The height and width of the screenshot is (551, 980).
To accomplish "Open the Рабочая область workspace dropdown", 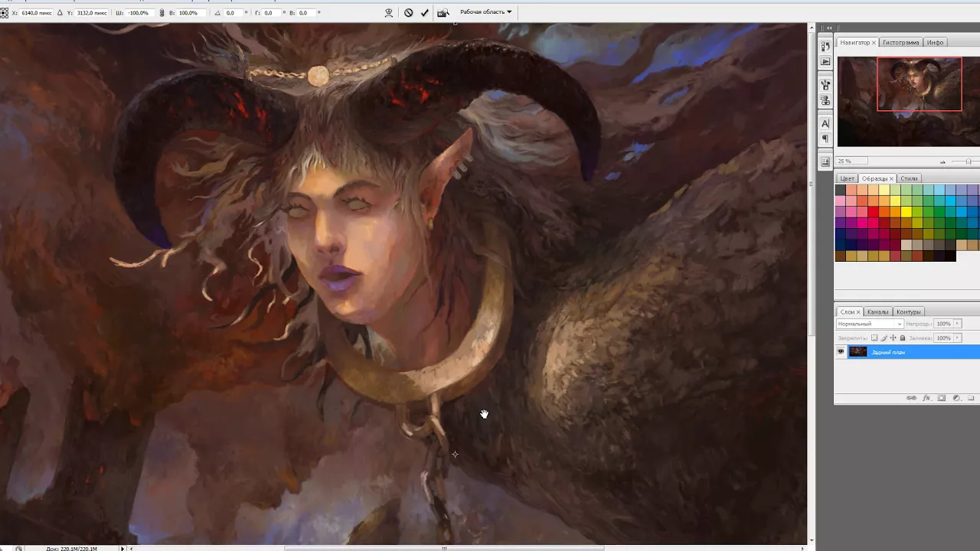I will tap(485, 12).
